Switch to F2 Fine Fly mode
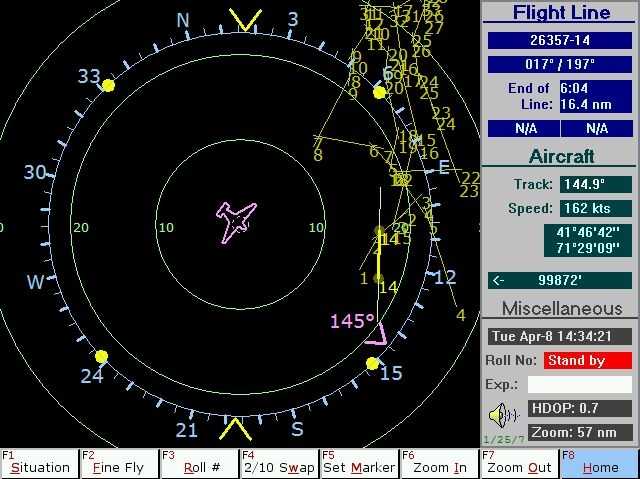 pyautogui.click(x=119, y=463)
